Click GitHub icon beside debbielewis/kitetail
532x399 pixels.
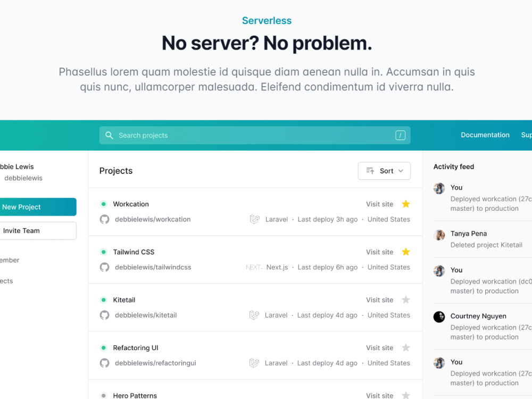click(x=104, y=315)
